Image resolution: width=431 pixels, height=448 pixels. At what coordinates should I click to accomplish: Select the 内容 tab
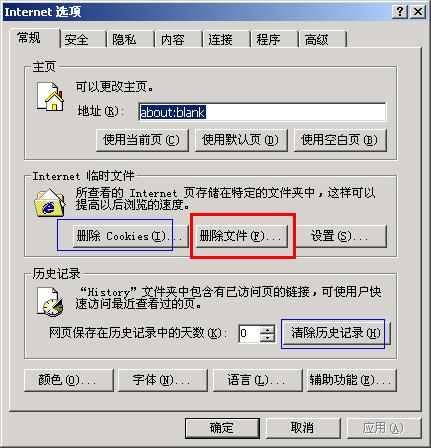(x=172, y=40)
